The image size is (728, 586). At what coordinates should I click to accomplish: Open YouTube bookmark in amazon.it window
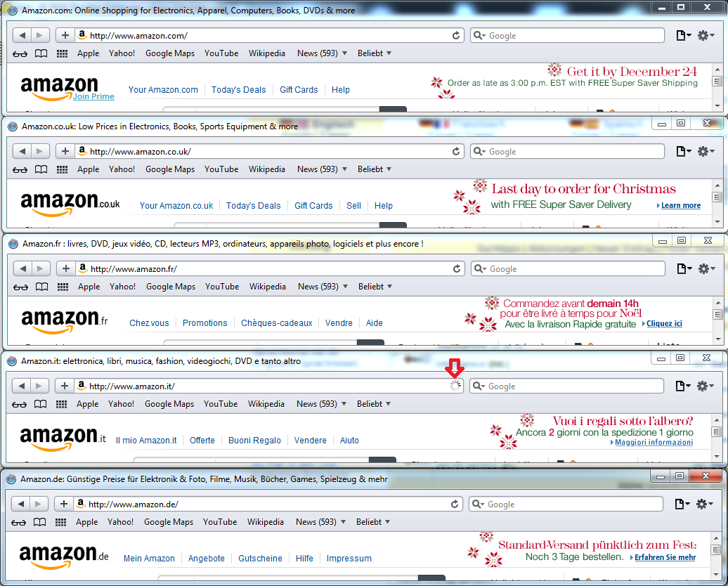click(x=221, y=404)
